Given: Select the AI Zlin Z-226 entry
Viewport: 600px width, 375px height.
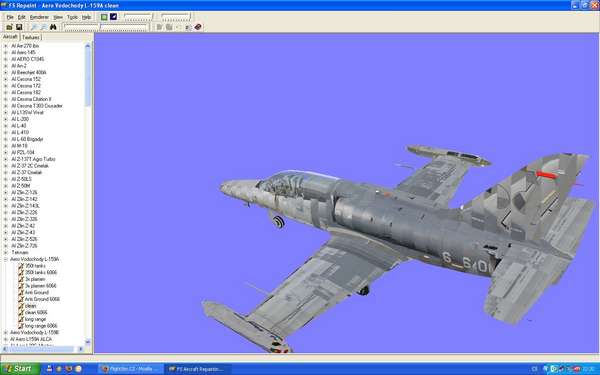Looking at the screenshot, I should pyautogui.click(x=24, y=212).
